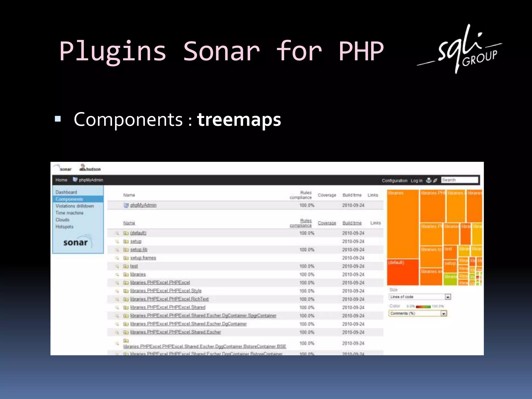
Task: Open the Size dropdown showing Lines of code
Action: (420, 297)
